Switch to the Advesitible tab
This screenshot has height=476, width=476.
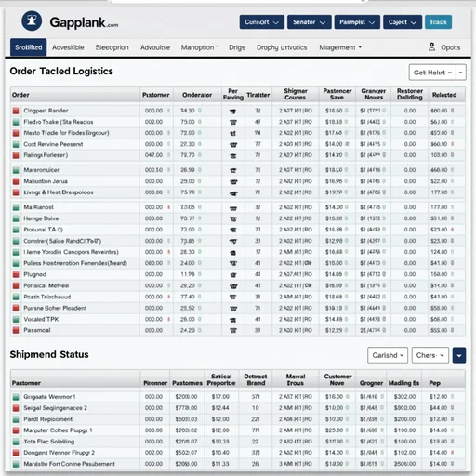click(68, 47)
